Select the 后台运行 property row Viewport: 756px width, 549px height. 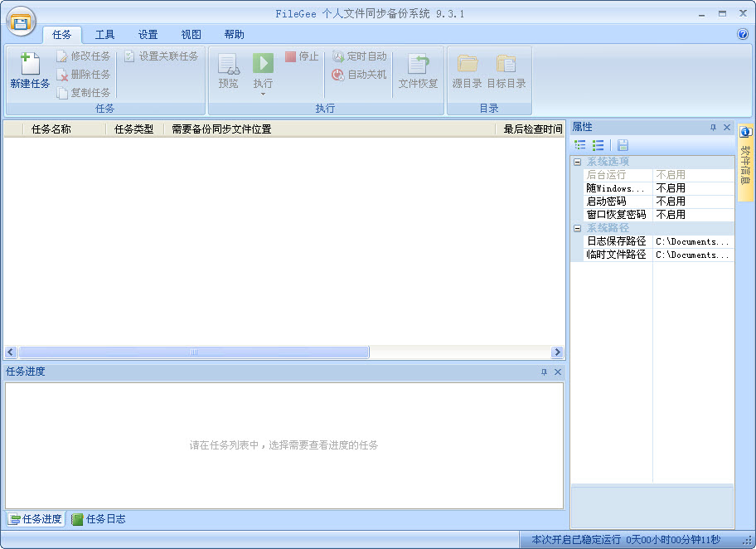coord(659,175)
